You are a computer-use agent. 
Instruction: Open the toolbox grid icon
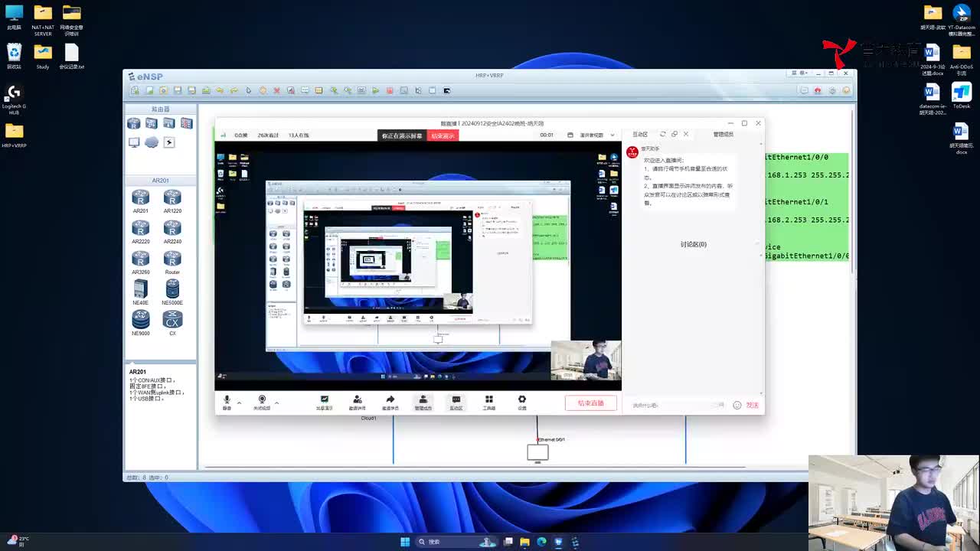[488, 403]
